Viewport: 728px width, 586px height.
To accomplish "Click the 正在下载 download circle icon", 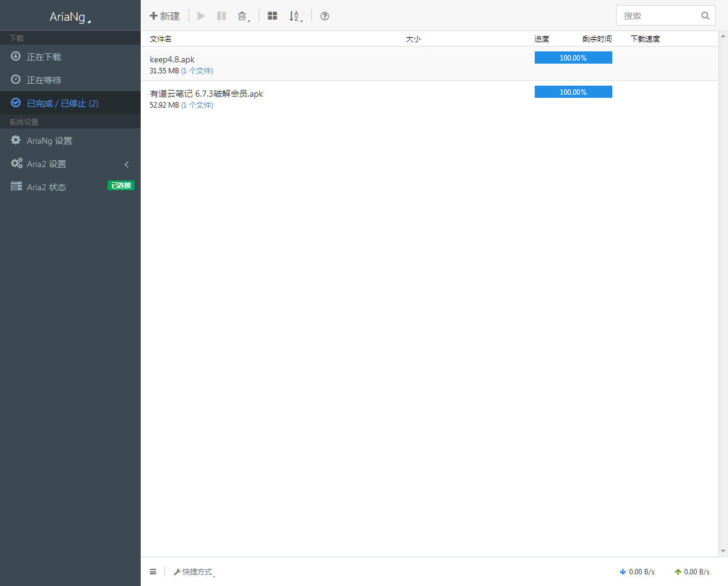I will [x=16, y=56].
